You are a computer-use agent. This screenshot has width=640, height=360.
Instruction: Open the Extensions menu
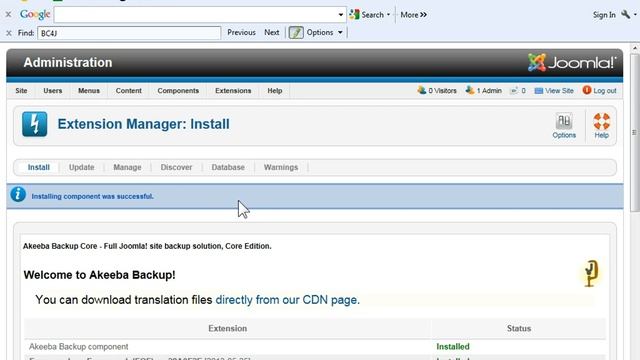click(233, 91)
